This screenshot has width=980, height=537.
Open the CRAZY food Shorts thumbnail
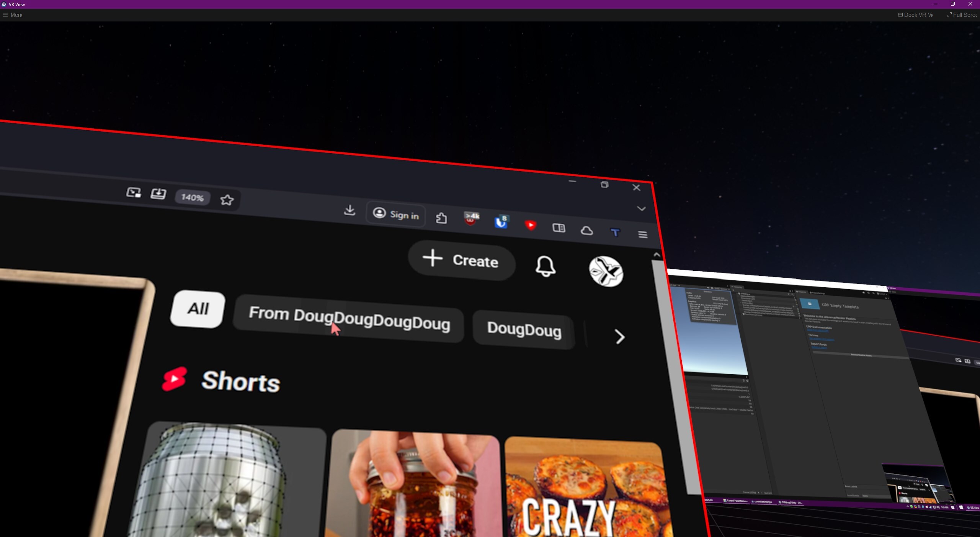[x=582, y=490]
